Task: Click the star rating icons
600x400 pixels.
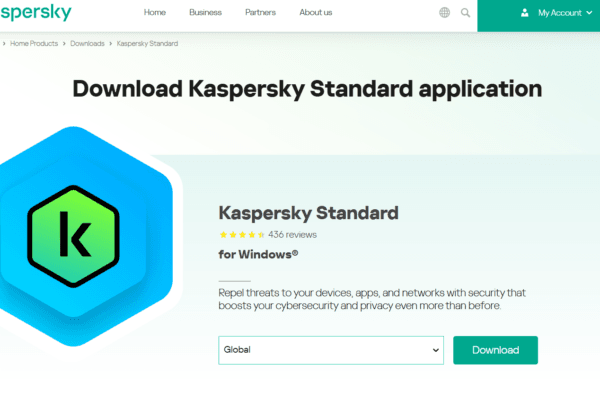Action: 241,235
